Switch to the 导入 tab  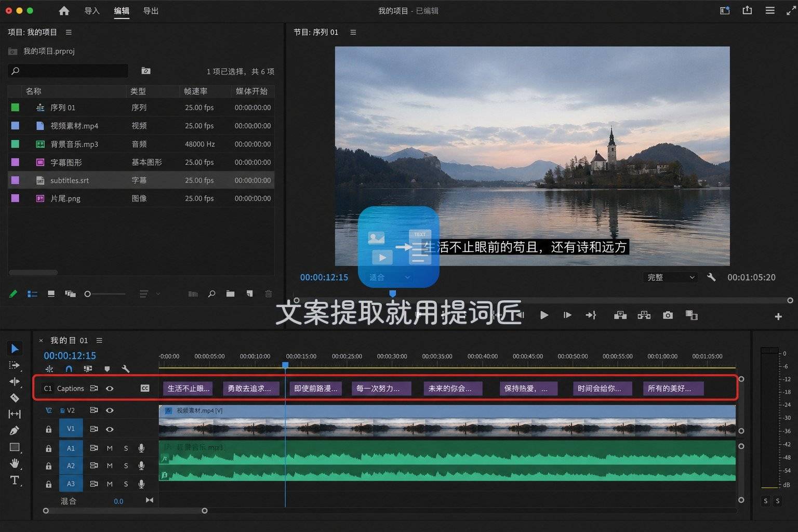tap(92, 11)
